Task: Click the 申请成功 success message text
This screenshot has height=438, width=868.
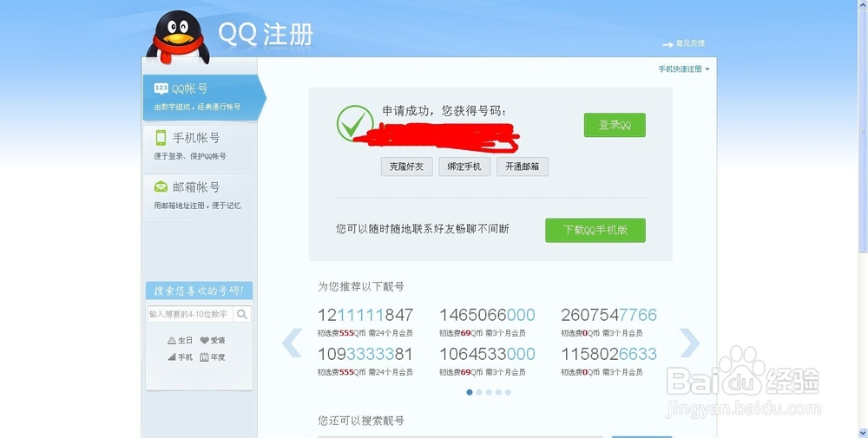Action: coord(444,111)
